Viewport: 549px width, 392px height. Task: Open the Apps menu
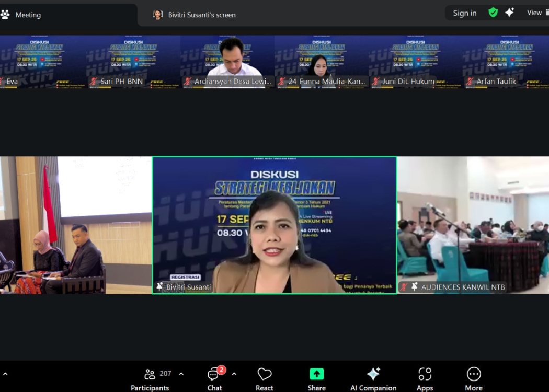click(425, 378)
